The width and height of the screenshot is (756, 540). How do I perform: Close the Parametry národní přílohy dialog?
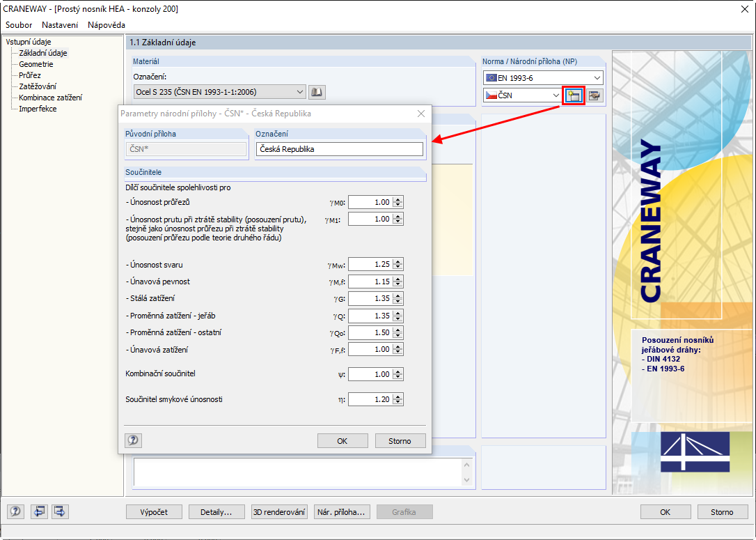pyautogui.click(x=421, y=114)
